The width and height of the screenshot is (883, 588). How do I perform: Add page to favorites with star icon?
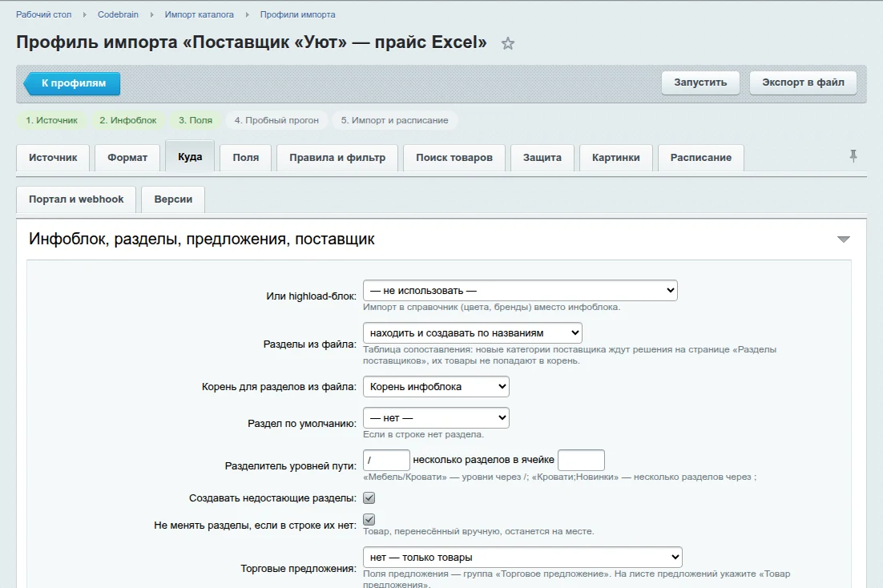point(508,43)
